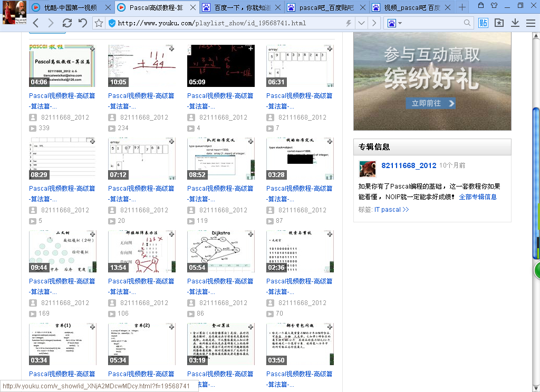Viewport: 540px width, 392px height.
Task: Click the 立即前往 button on the ad banner
Action: coord(430,103)
